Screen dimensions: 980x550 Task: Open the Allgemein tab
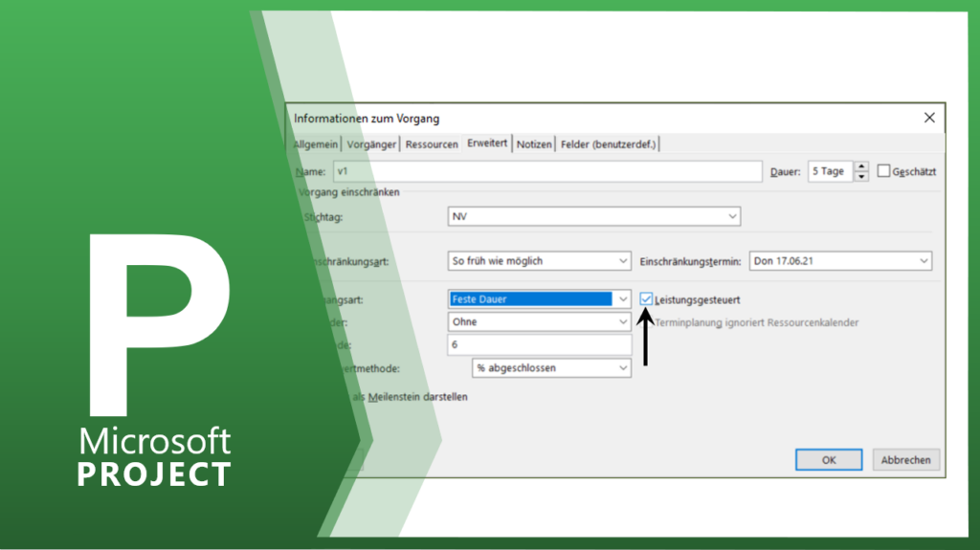click(316, 144)
